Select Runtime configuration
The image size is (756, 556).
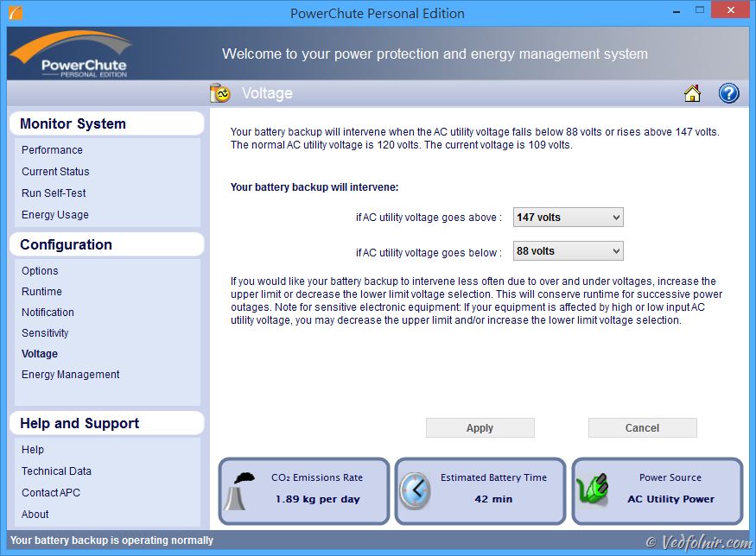tap(42, 292)
